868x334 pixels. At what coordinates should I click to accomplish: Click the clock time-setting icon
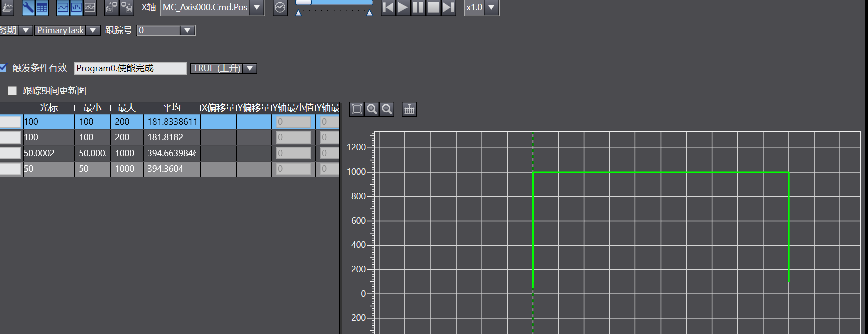tap(280, 7)
